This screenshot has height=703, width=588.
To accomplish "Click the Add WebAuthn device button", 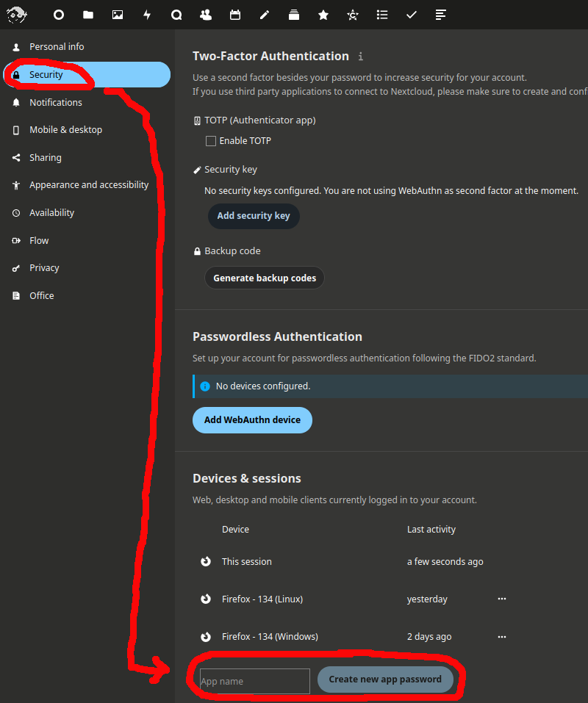I will (x=252, y=419).
